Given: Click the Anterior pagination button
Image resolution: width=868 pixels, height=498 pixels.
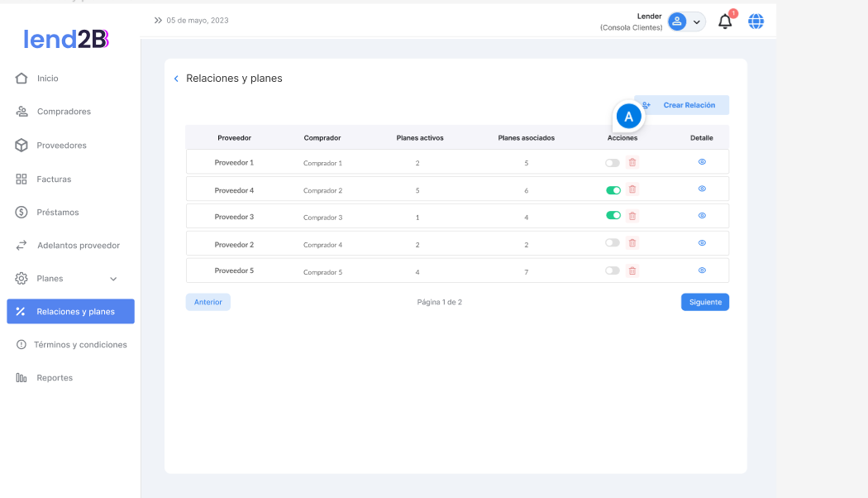Looking at the screenshot, I should [207, 302].
